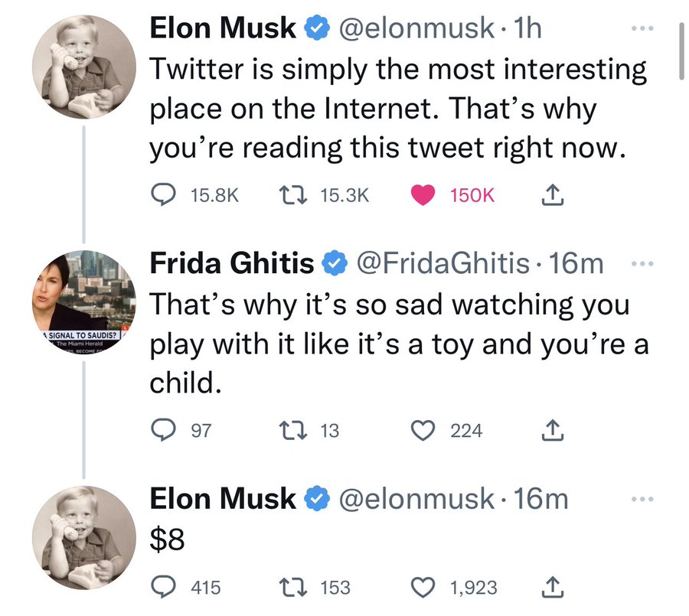The width and height of the screenshot is (689, 616).
Task: Like Frida Ghitis's tweet with 224 likes
Action: (x=423, y=430)
